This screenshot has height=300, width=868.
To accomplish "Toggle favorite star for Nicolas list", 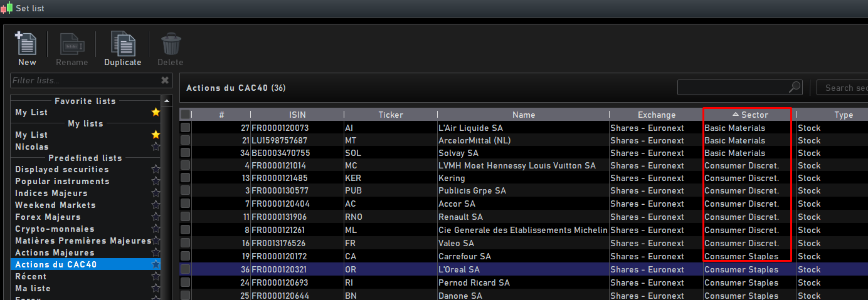I will [156, 147].
